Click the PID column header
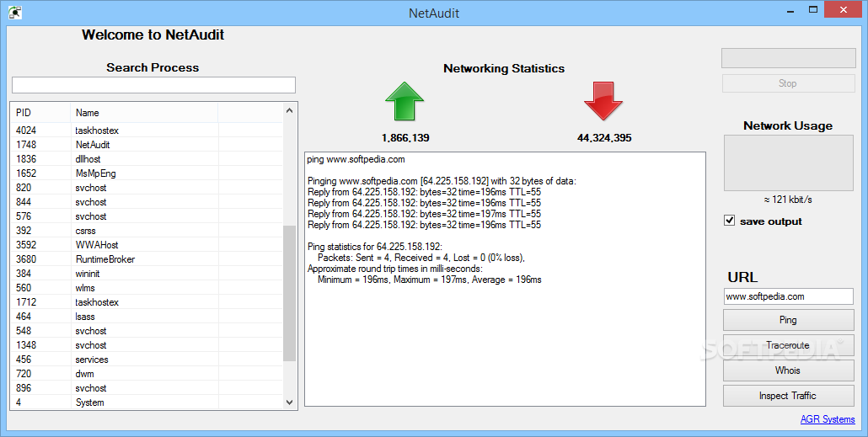The image size is (868, 437). point(40,113)
